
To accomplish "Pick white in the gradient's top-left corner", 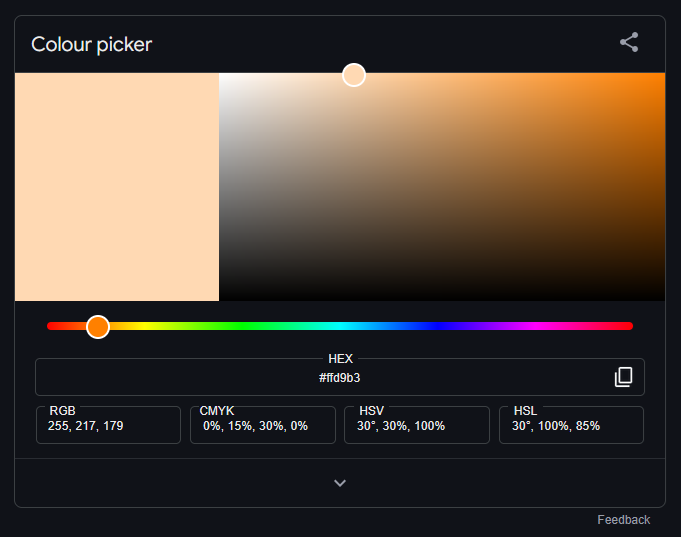I will [x=222, y=76].
